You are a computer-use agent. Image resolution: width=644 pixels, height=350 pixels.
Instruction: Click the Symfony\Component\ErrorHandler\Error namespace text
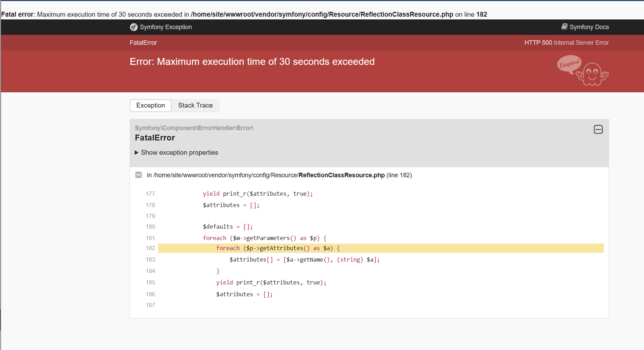tap(194, 128)
